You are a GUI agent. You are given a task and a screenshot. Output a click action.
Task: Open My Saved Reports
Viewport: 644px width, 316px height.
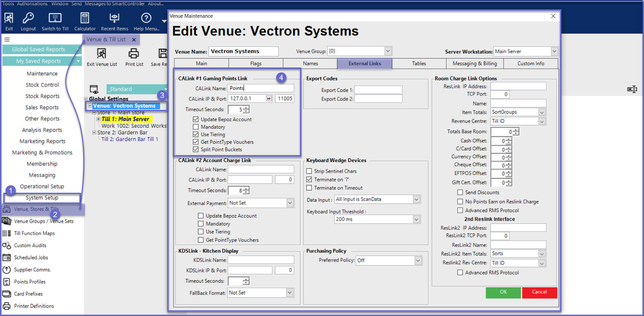(42, 61)
